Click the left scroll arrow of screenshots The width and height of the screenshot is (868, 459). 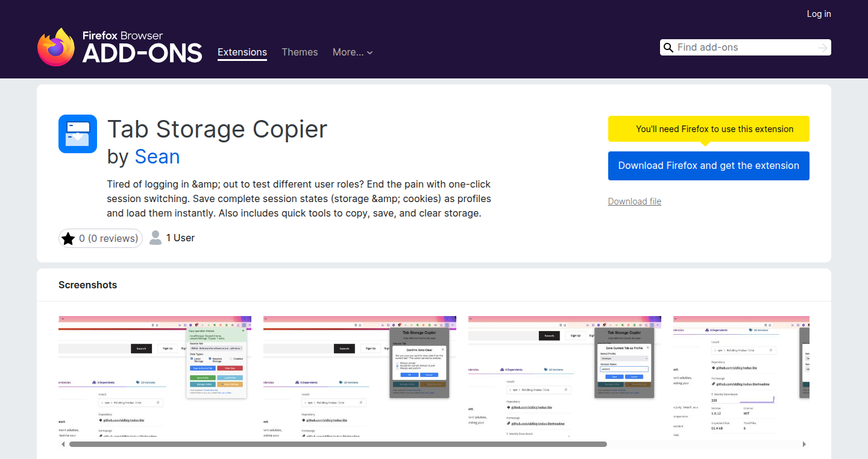(x=63, y=445)
